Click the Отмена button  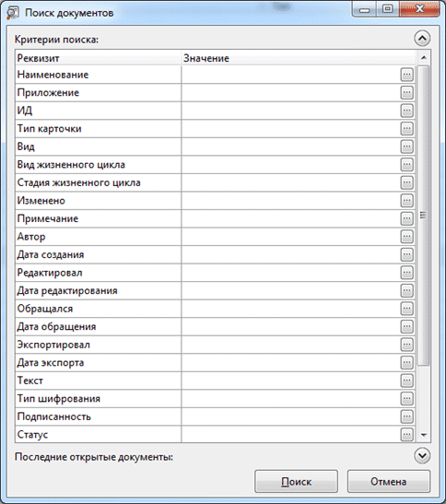[389, 481]
